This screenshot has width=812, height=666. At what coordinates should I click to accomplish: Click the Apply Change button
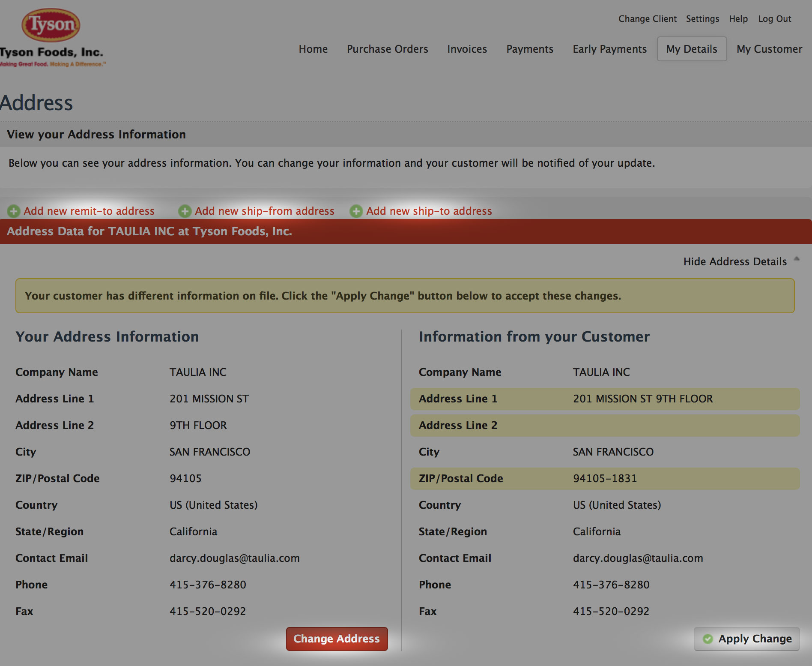coord(746,639)
